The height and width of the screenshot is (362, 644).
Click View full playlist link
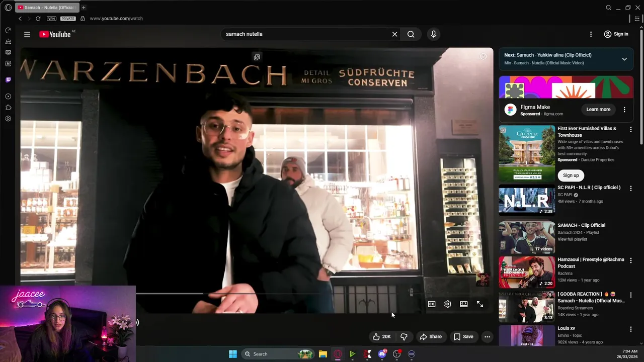point(573,239)
